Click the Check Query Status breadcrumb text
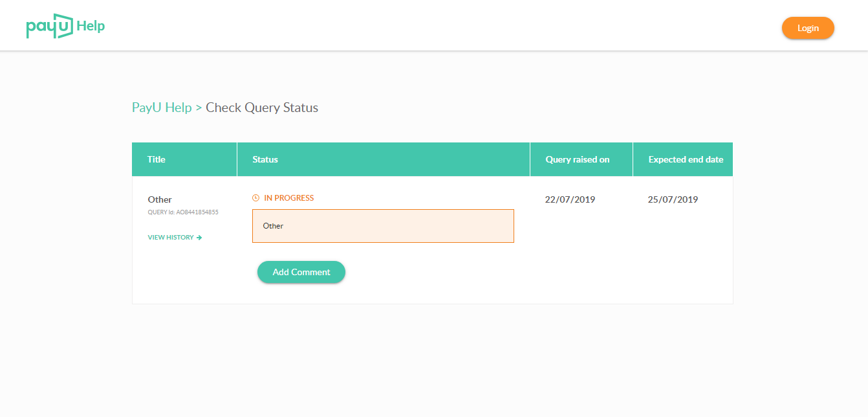 tap(262, 107)
